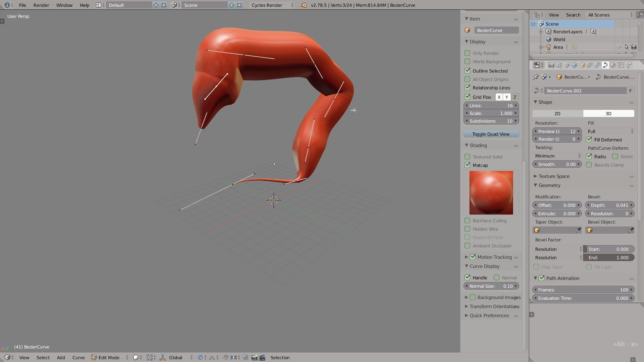644x362 pixels.
Task: Open the Curve menu in viewport header
Action: (78, 358)
